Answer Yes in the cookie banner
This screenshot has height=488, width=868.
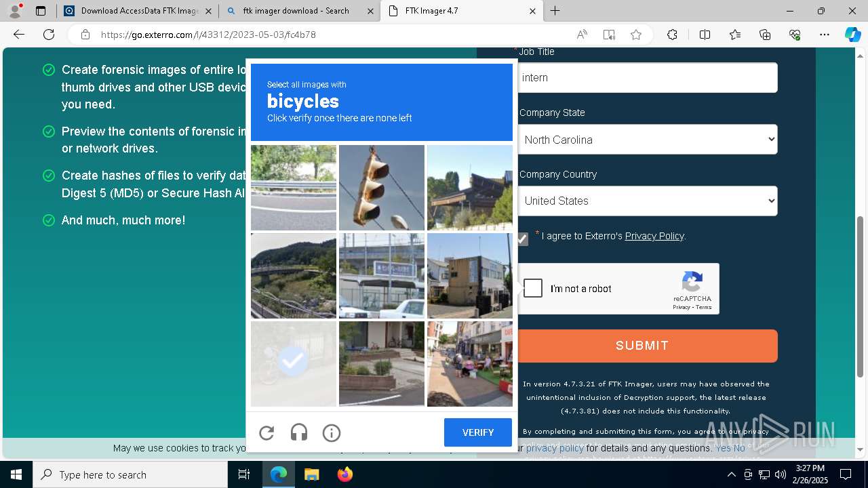pos(722,448)
